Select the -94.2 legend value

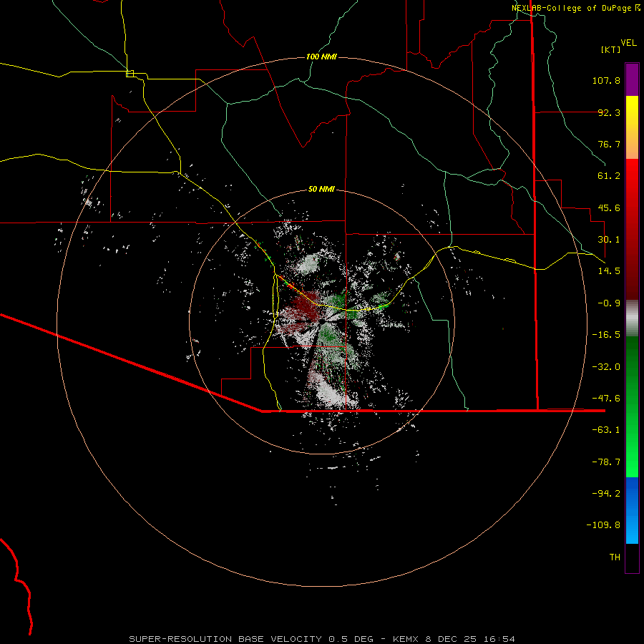coord(606,494)
